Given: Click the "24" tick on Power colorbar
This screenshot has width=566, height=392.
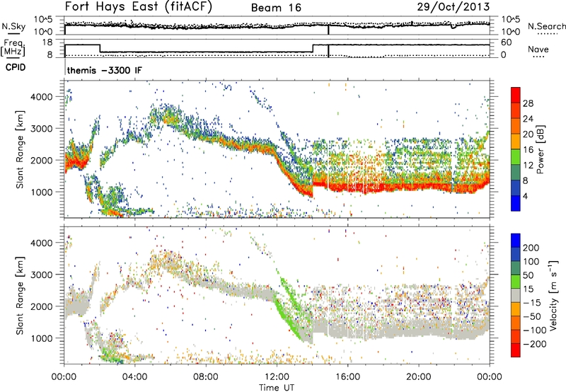Looking at the screenshot, I should [528, 119].
